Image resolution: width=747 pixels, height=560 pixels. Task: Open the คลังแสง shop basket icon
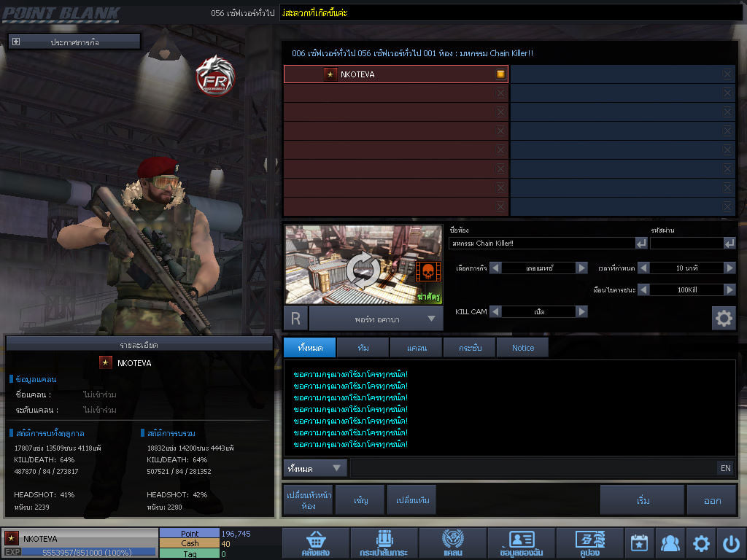point(316,543)
